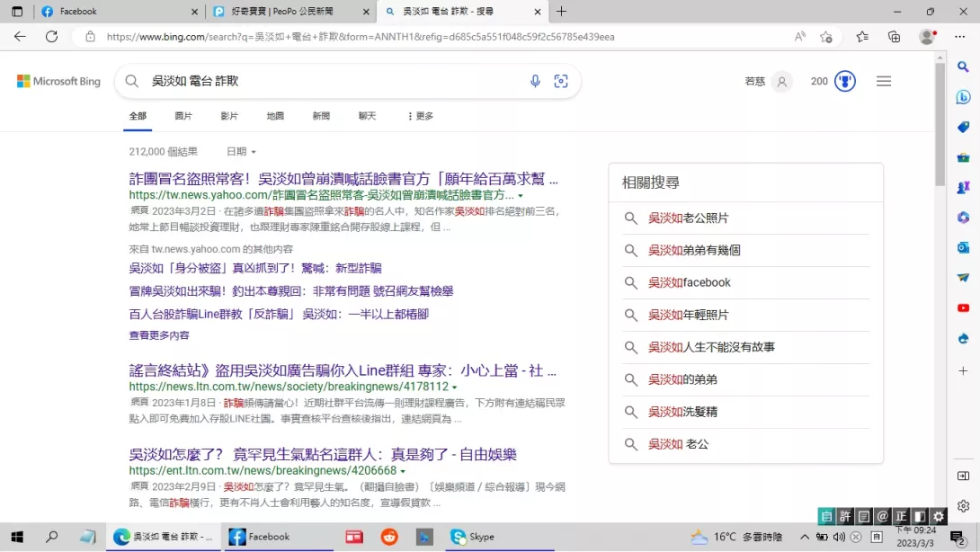This screenshot has height=552, width=980.
Task: Switch to 影片 videos tab
Action: tap(229, 116)
